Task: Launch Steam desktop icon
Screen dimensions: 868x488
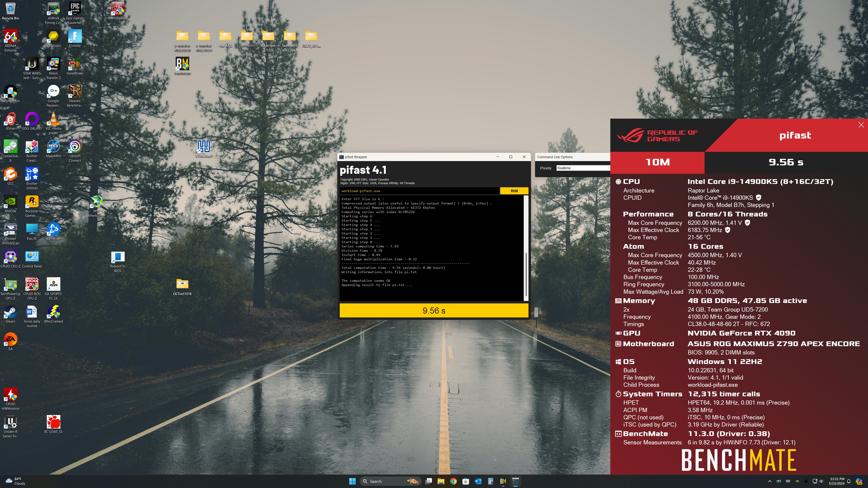Action: pos(10,314)
